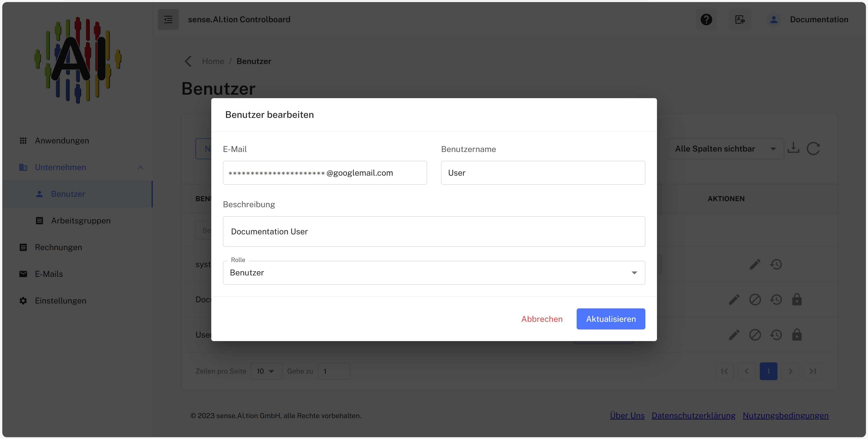Screen dimensions: 868x439
Task: Toggle the sidebar collapse menu icon
Action: click(x=168, y=19)
